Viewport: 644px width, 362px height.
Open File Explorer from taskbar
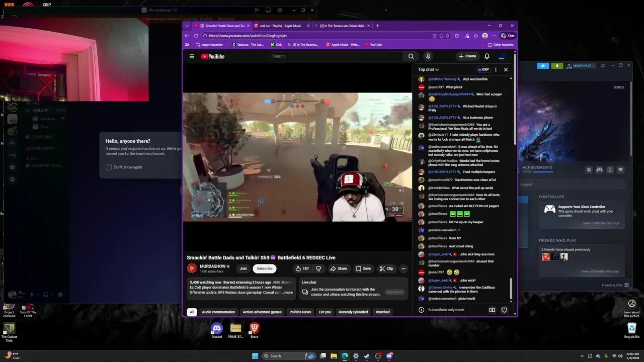[334, 356]
